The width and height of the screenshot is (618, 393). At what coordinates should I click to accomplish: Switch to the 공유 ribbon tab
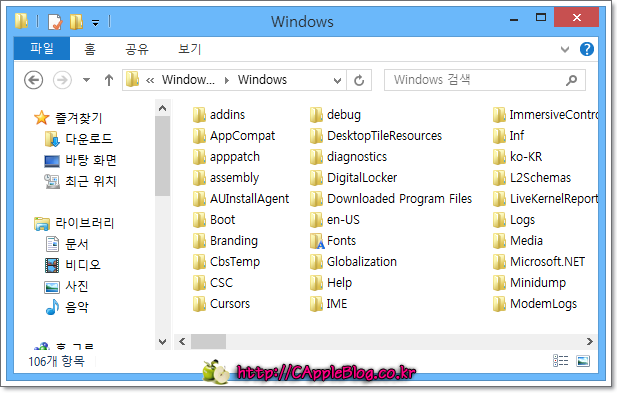point(137,49)
